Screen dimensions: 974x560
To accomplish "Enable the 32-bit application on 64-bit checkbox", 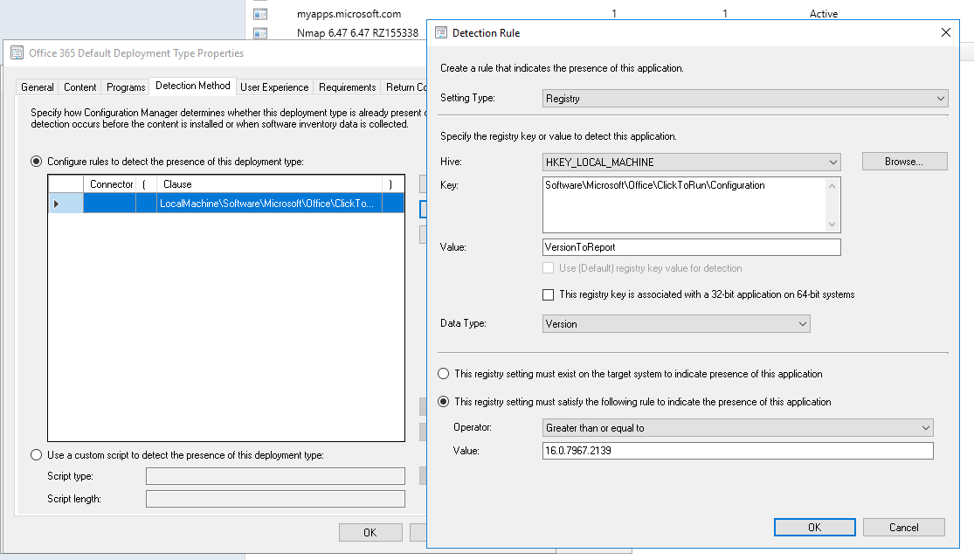I will [x=548, y=294].
